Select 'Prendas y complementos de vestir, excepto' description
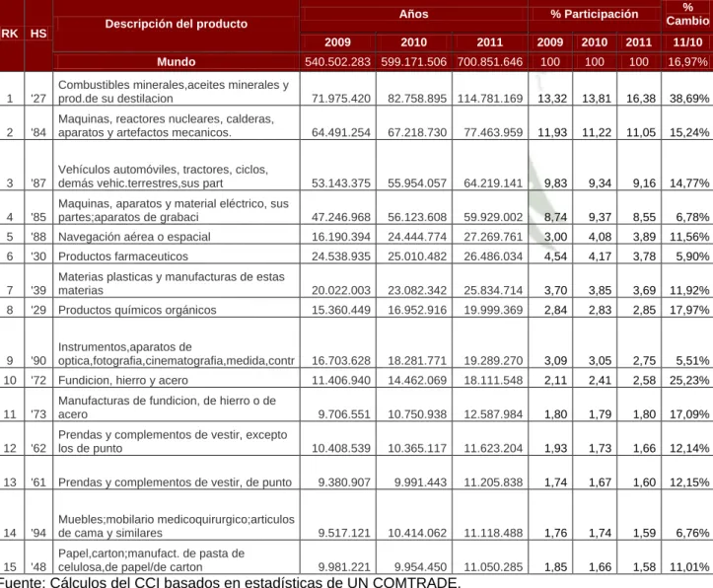 click(173, 442)
